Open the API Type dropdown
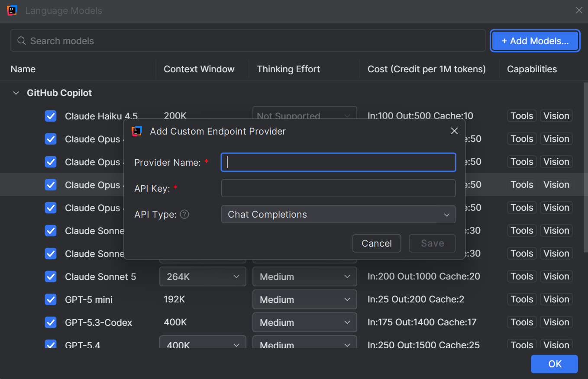Image resolution: width=588 pixels, height=379 pixels. (x=338, y=214)
